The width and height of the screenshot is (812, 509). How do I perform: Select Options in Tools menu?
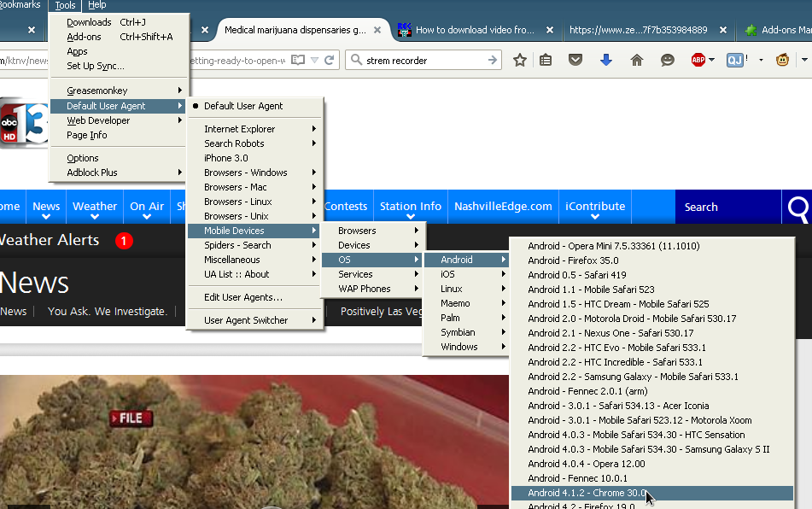(x=119, y=158)
